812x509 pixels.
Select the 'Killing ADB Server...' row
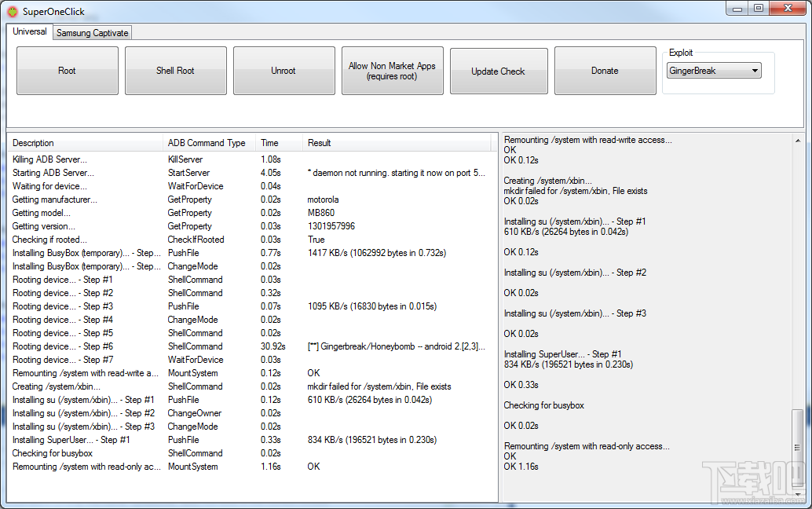251,159
